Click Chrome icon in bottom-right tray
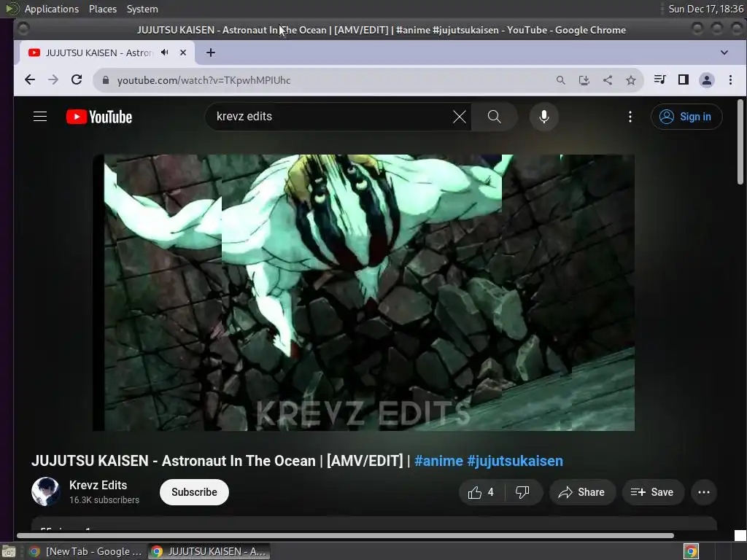Image resolution: width=747 pixels, height=560 pixels. point(692,551)
